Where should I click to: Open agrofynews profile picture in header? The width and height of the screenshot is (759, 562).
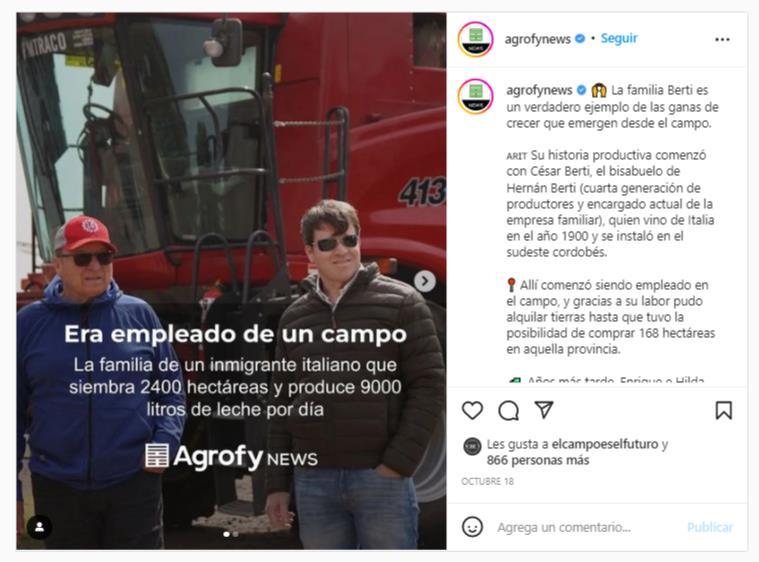click(475, 39)
